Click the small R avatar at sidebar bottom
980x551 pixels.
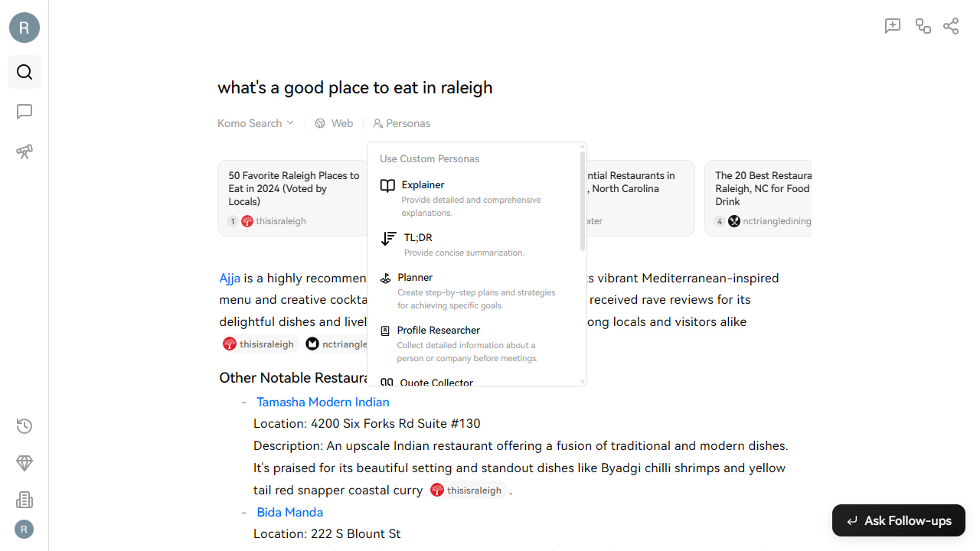coord(24,529)
